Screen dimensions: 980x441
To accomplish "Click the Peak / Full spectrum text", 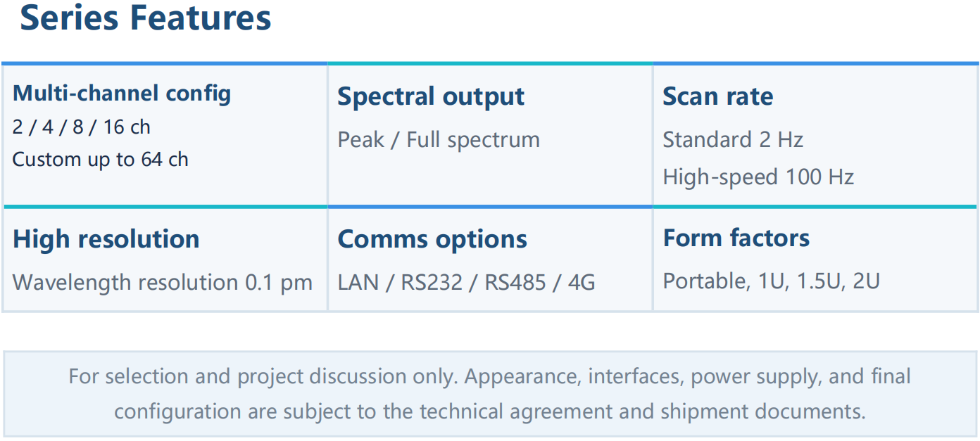I will click(x=438, y=139).
